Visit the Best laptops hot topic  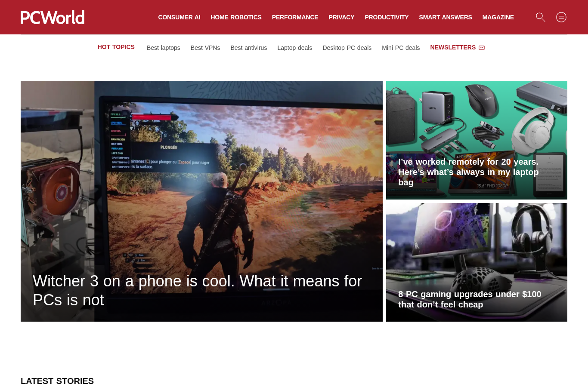click(x=164, y=48)
